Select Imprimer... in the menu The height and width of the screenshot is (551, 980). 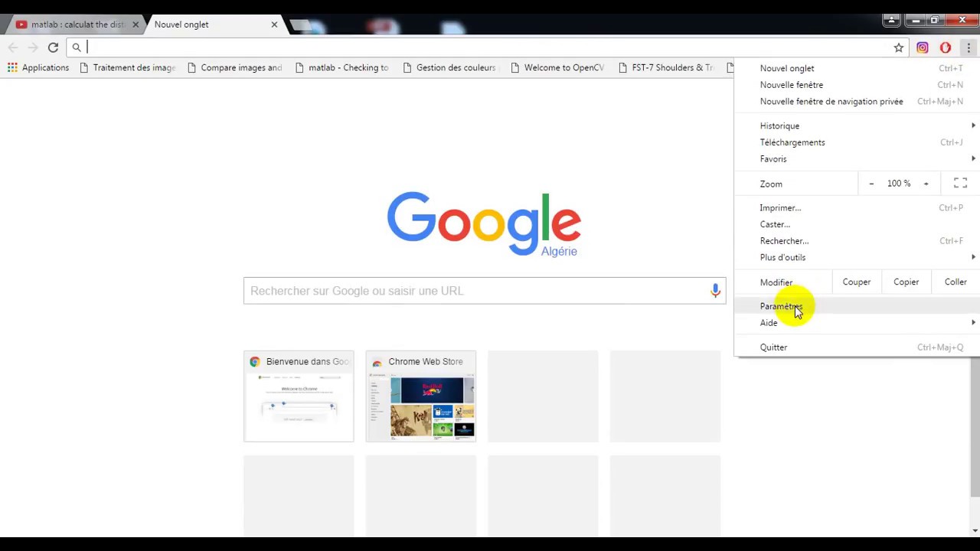pyautogui.click(x=857, y=207)
